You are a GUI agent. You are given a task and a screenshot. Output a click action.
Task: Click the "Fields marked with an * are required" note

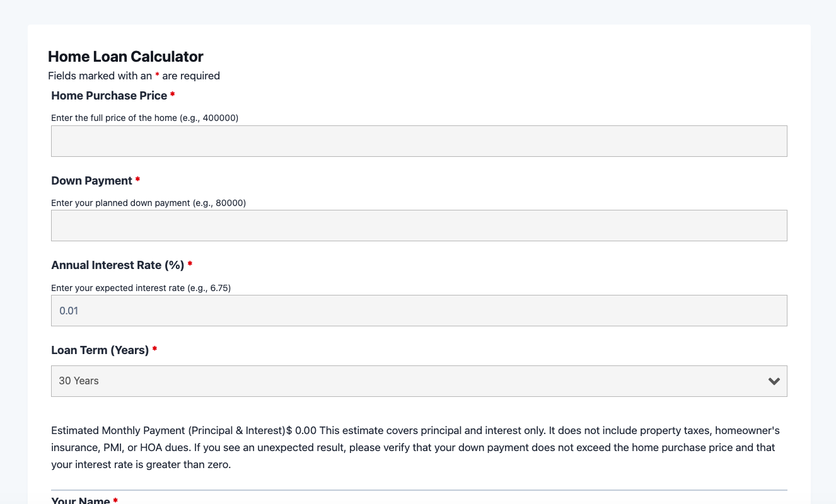pyautogui.click(x=134, y=76)
